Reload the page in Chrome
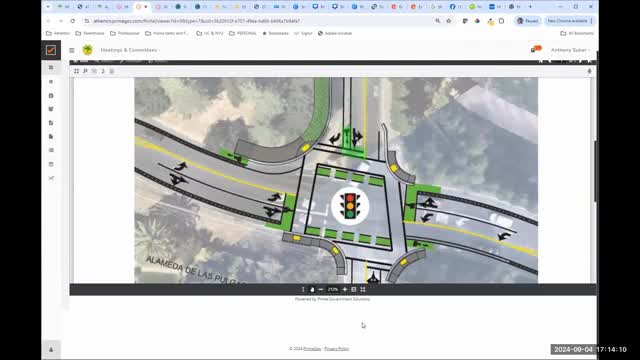 point(73,21)
